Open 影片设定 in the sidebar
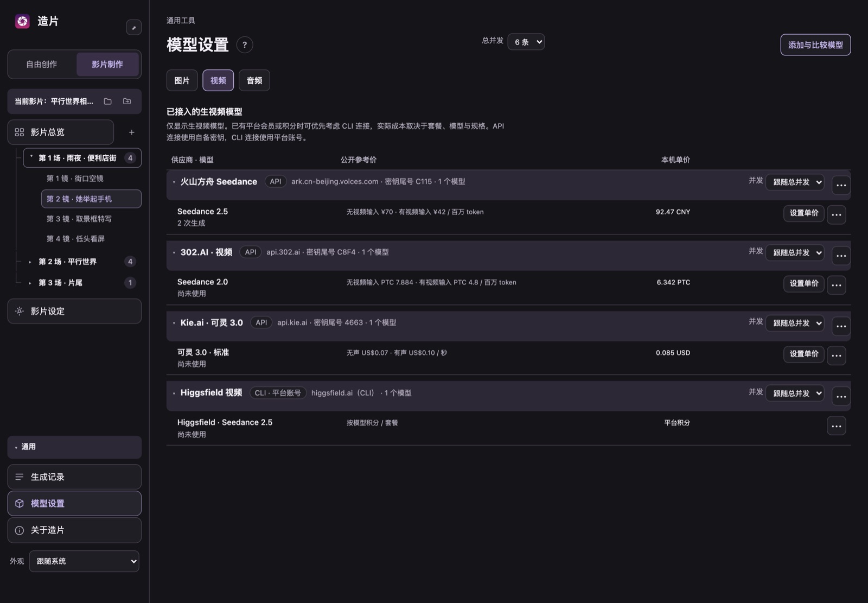This screenshot has width=868, height=603. [x=74, y=312]
